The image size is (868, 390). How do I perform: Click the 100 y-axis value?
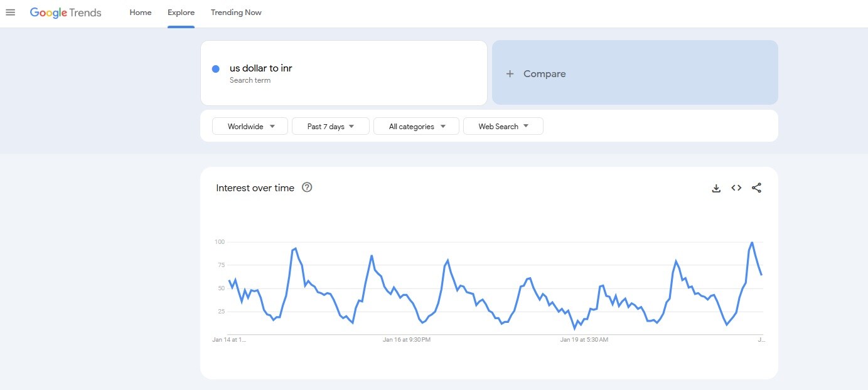click(x=220, y=242)
